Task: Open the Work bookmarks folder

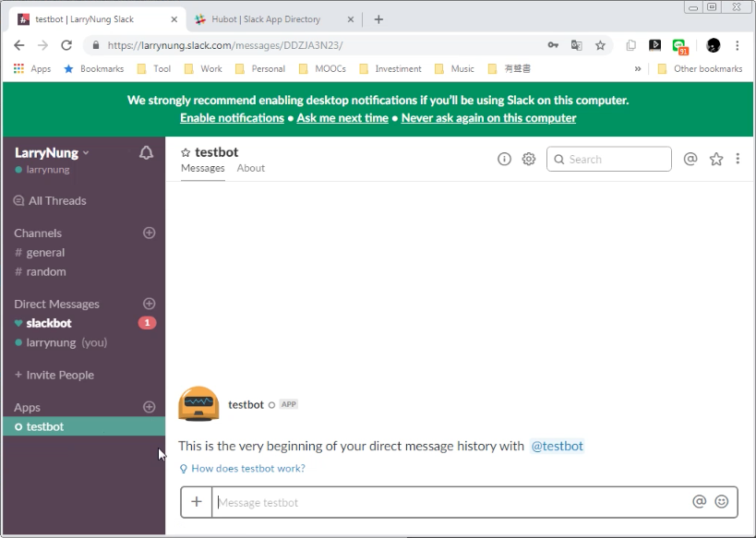Action: click(203, 69)
